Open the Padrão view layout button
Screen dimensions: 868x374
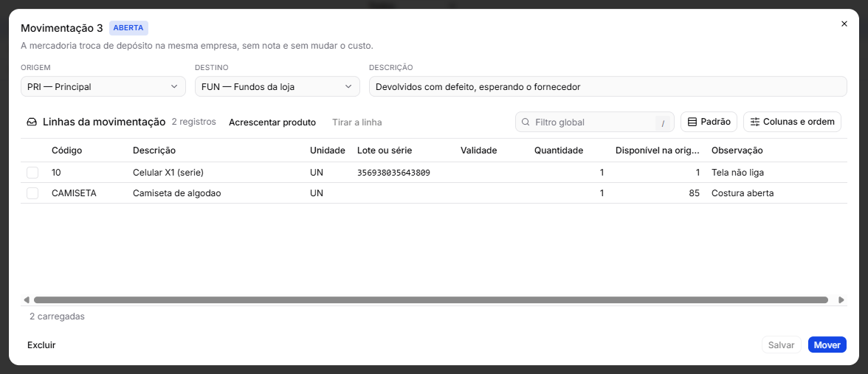coord(709,122)
